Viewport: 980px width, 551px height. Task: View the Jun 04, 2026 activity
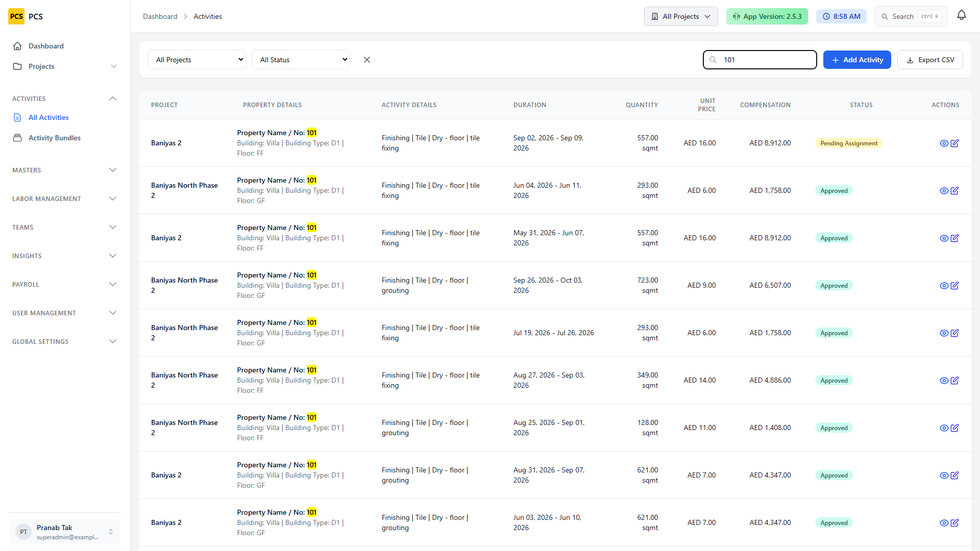tap(944, 191)
